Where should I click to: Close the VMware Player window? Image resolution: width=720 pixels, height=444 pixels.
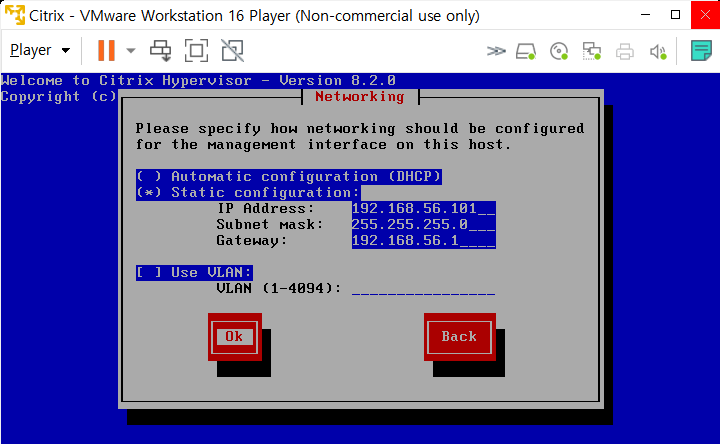point(705,15)
